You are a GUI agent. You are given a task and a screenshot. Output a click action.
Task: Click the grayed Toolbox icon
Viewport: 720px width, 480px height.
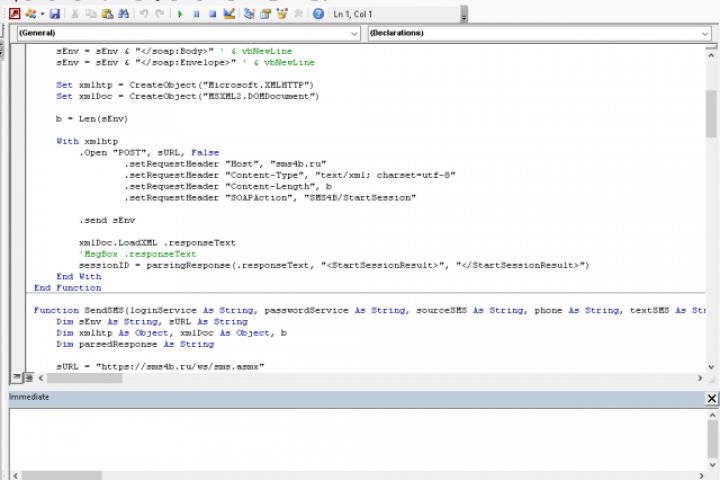(298, 14)
